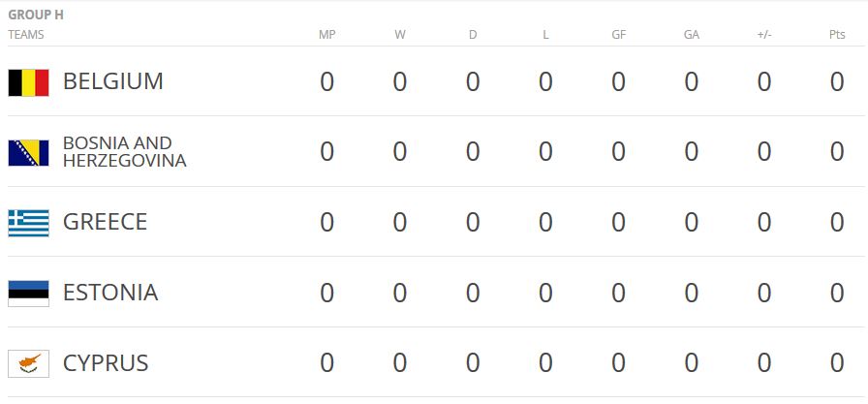The width and height of the screenshot is (868, 404).
Task: Click Belgium's Pts value
Action: (837, 81)
